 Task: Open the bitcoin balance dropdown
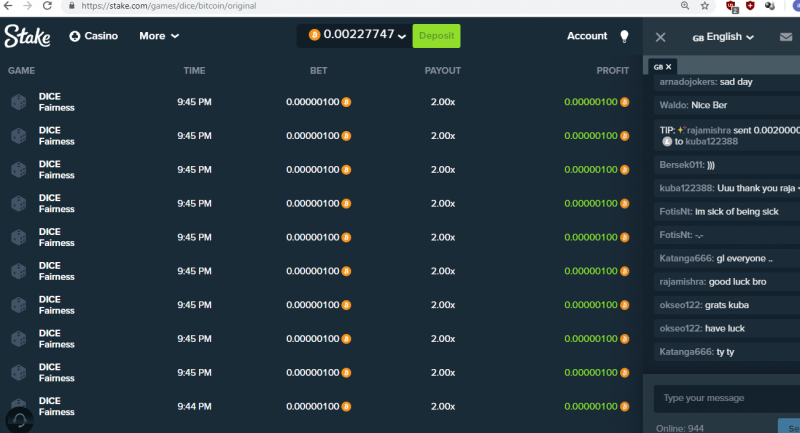(x=355, y=35)
